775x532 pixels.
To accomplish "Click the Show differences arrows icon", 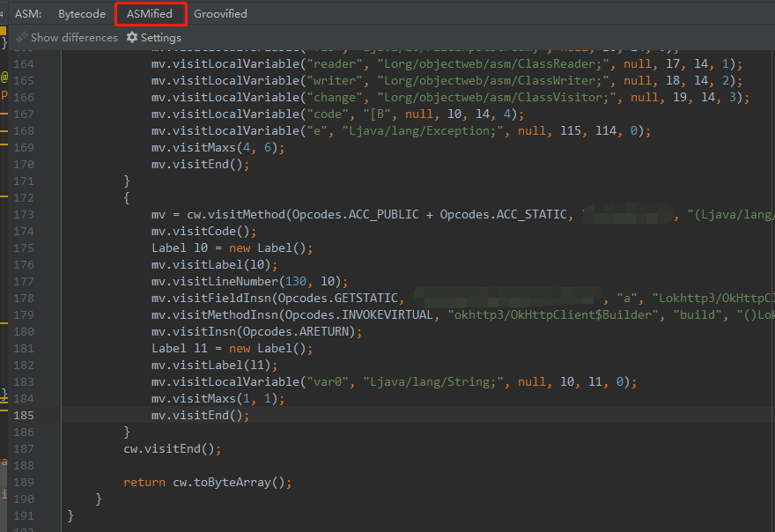I will click(21, 37).
